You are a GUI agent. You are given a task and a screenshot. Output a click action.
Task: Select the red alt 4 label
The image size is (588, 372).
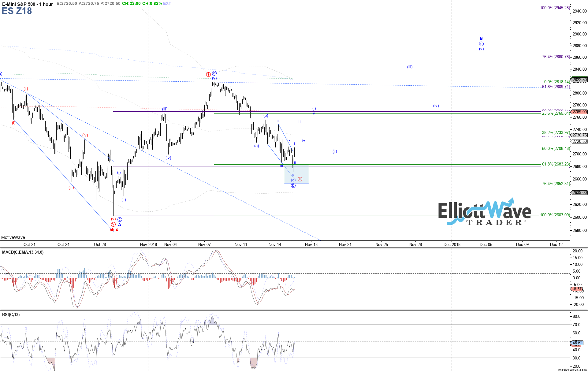point(114,230)
